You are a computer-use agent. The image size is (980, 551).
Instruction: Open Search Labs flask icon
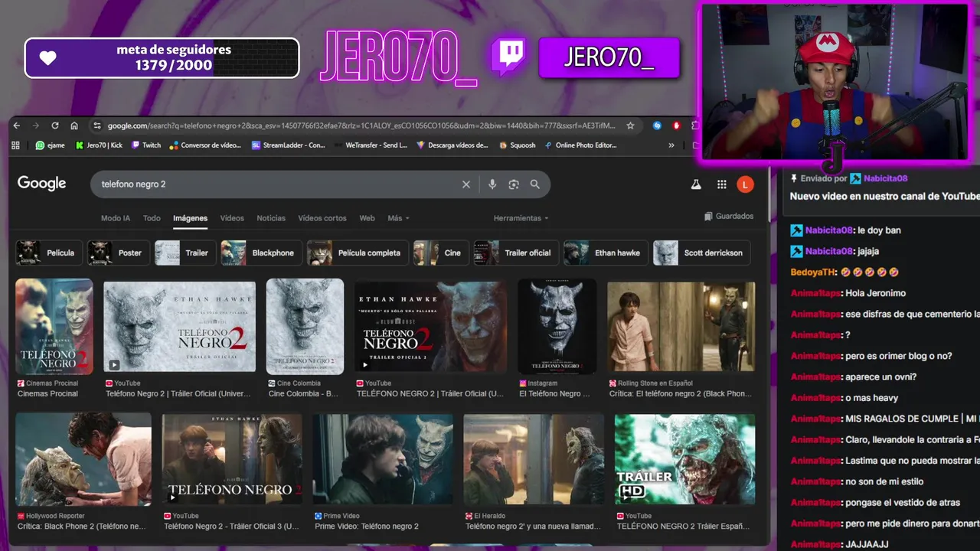pos(696,184)
